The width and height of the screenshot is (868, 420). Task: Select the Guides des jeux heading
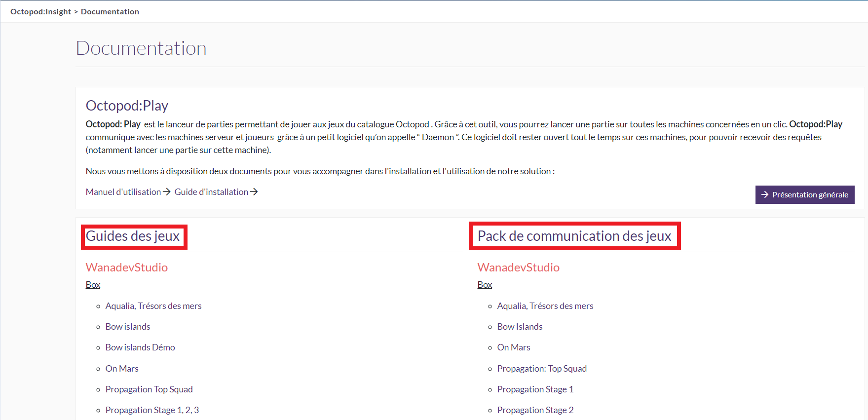(x=133, y=236)
